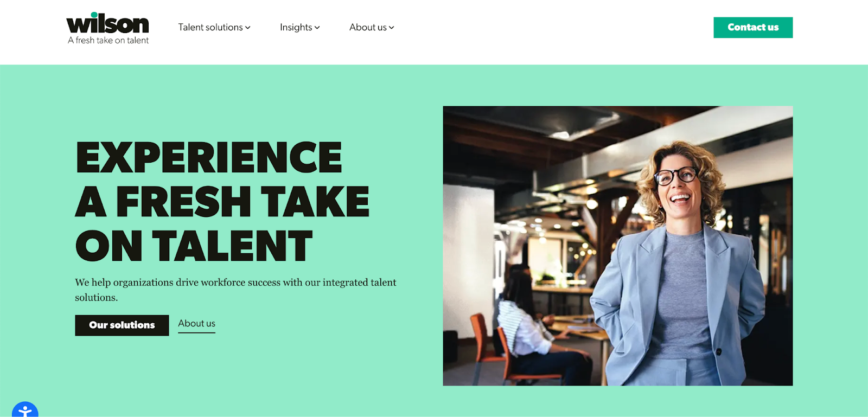This screenshot has width=868, height=417.
Task: Expand the chevron next to Insights
Action: [317, 28]
